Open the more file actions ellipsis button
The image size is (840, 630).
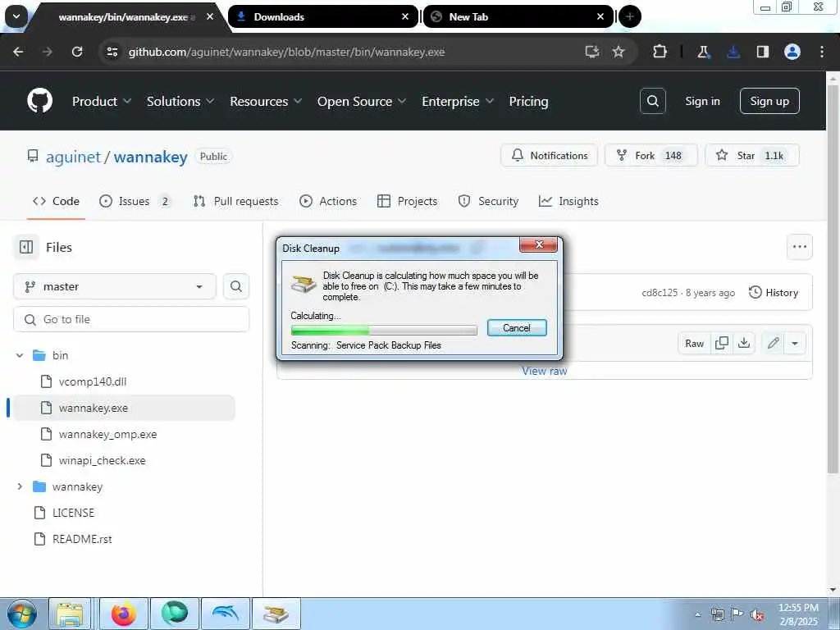click(x=800, y=247)
